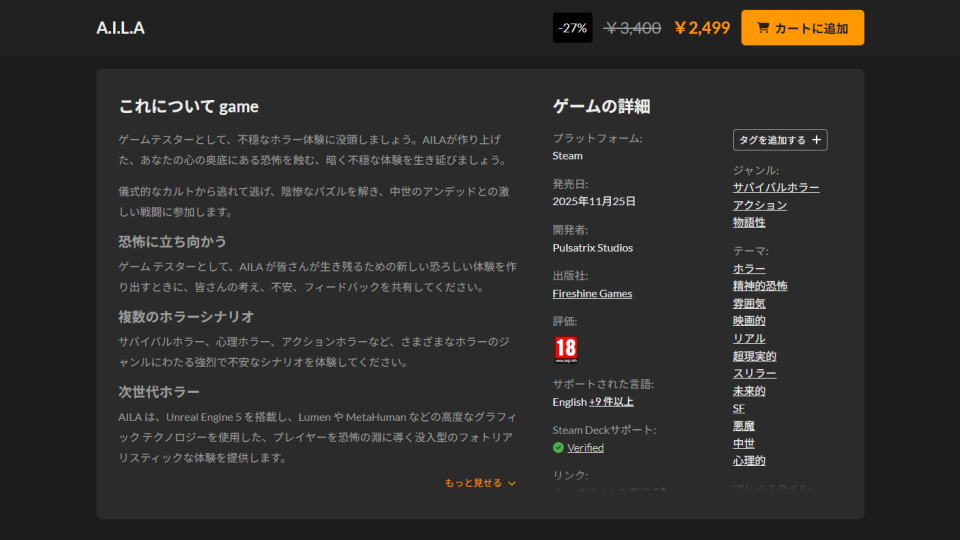The height and width of the screenshot is (540, 960).
Task: Click the plus icon on タグを追加する
Action: [x=816, y=140]
